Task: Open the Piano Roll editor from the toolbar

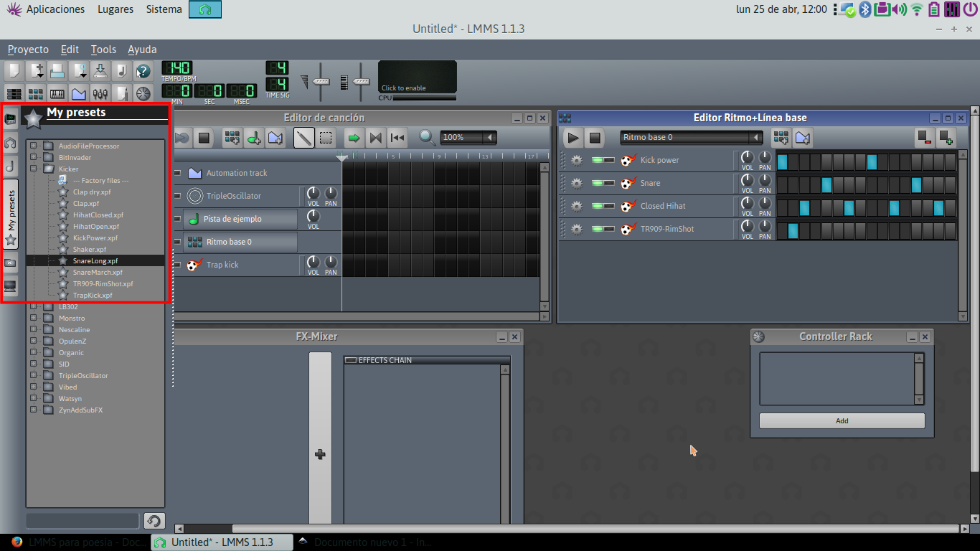Action: pos(56,93)
